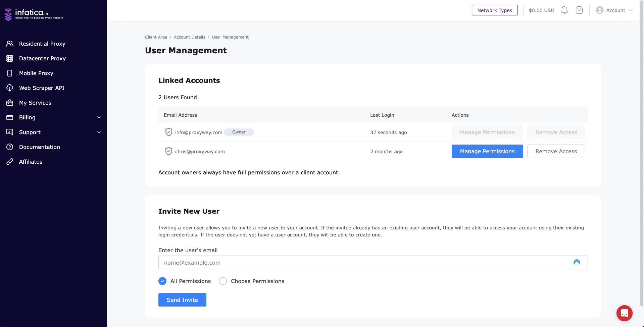Manage Permissions for chris@proxyway.com
Viewport: 644px width, 327px height.
487,151
